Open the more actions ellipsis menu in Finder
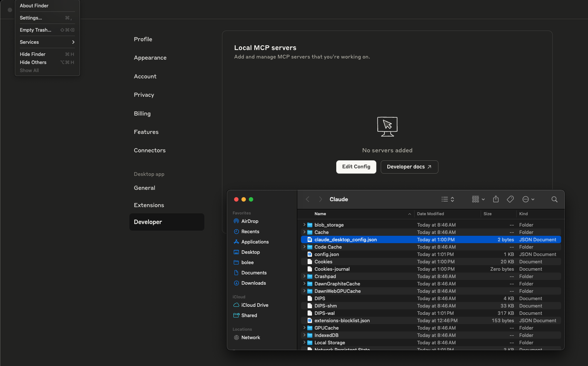This screenshot has width=588, height=366. coord(528,199)
